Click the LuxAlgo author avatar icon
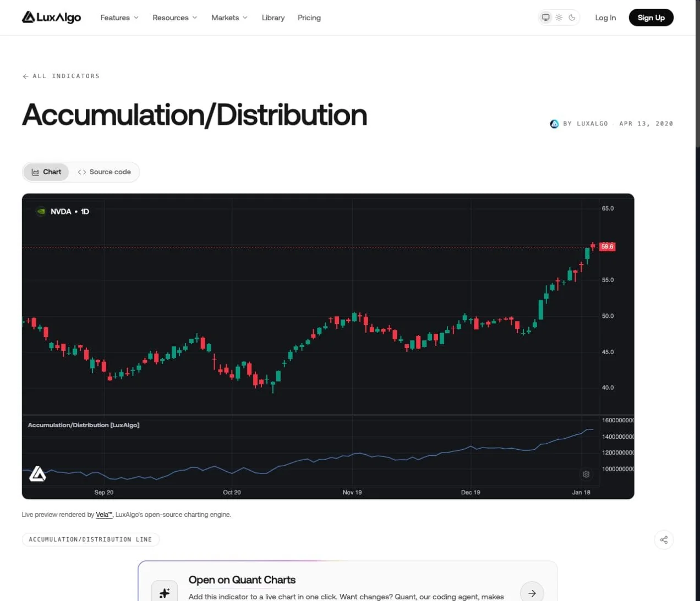Screen dimensions: 700x601 tap(554, 124)
